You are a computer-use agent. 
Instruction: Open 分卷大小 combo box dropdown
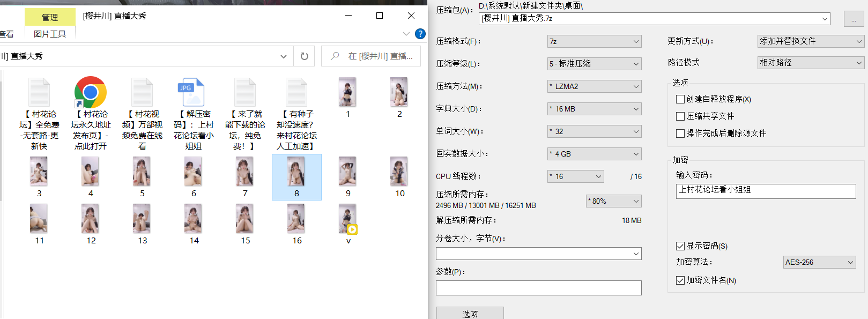[636, 254]
